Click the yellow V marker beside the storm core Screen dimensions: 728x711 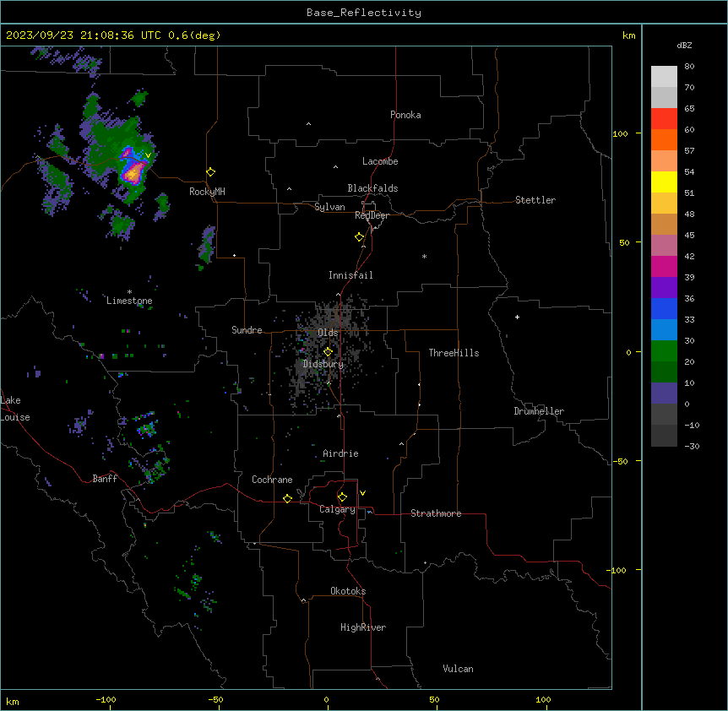tap(148, 155)
